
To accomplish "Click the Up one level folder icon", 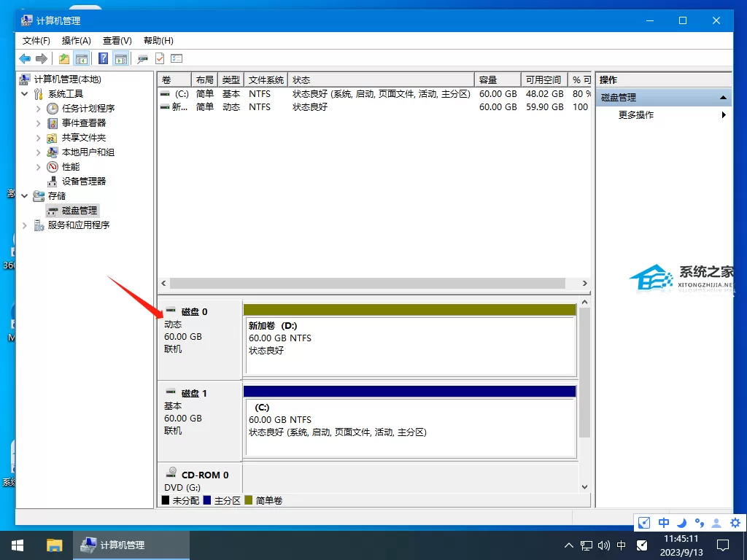I will [64, 58].
